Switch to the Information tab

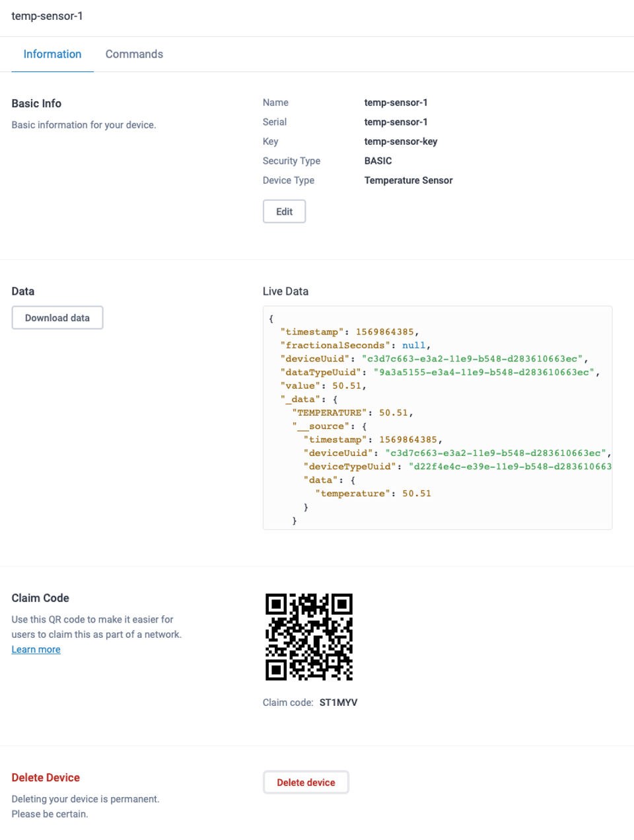coord(52,54)
